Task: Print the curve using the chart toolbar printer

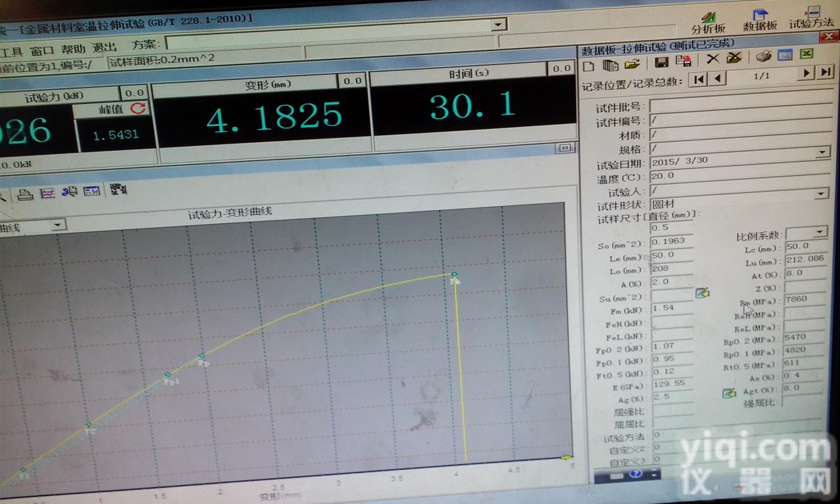Action: point(25,194)
